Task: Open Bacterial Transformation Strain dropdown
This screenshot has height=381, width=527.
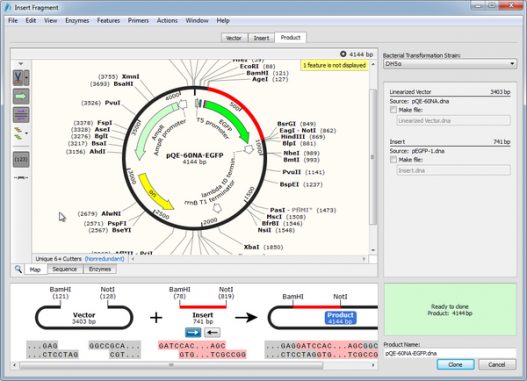Action: tap(450, 64)
